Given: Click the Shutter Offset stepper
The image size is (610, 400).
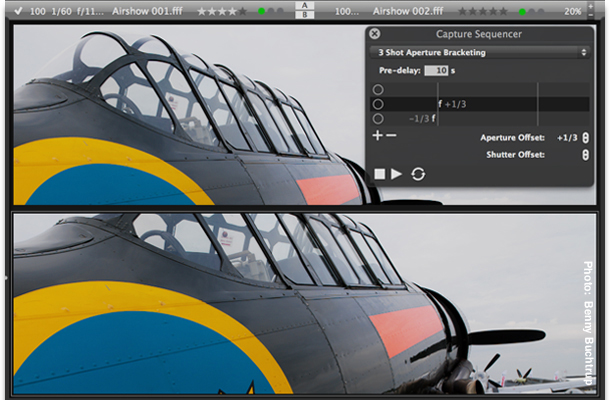Looking at the screenshot, I should click(586, 155).
